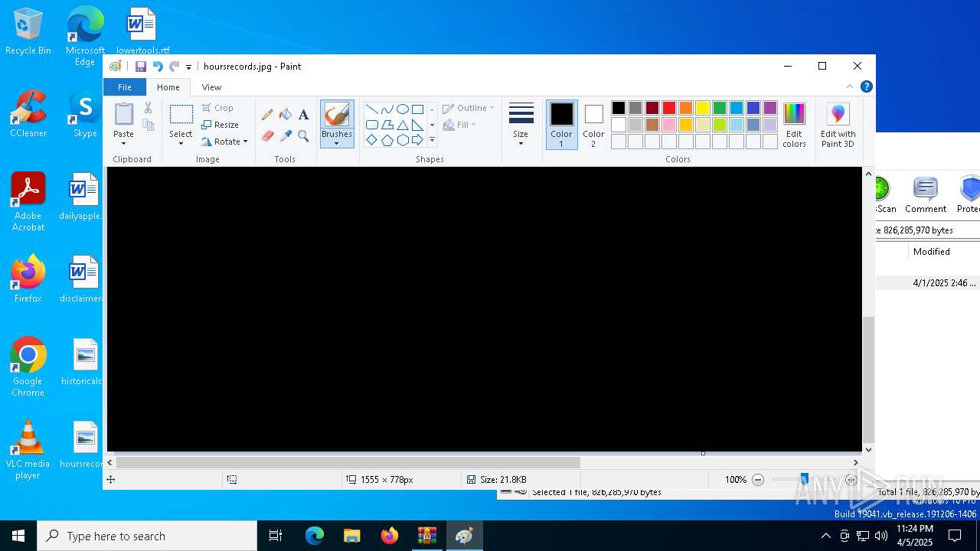Click the Cut scissors icon
Image resolution: width=980 pixels, height=551 pixels.
click(148, 108)
